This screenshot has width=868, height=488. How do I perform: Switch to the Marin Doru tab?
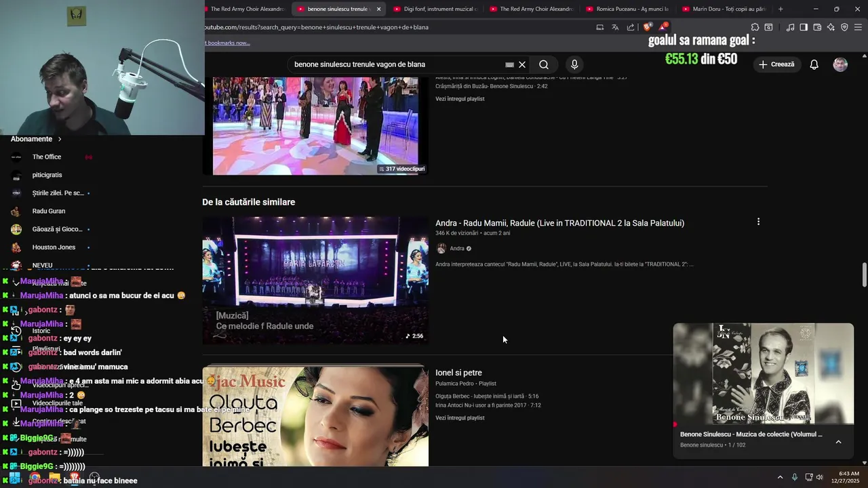point(724,9)
